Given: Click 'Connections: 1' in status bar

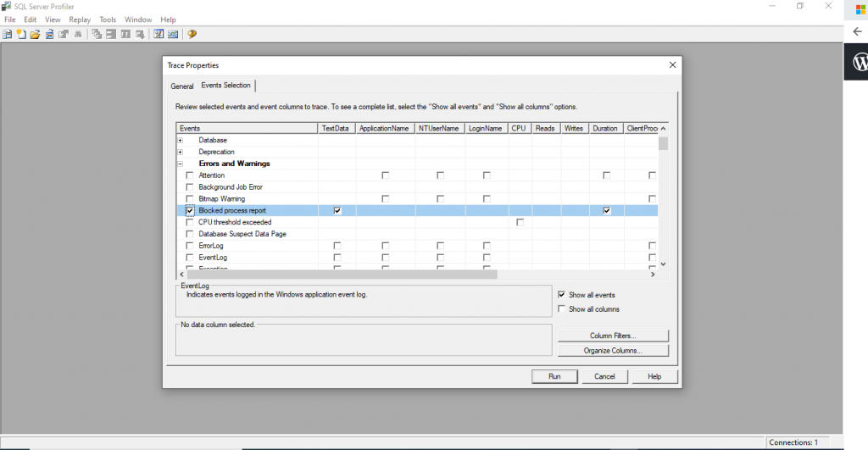Looking at the screenshot, I should (x=793, y=442).
